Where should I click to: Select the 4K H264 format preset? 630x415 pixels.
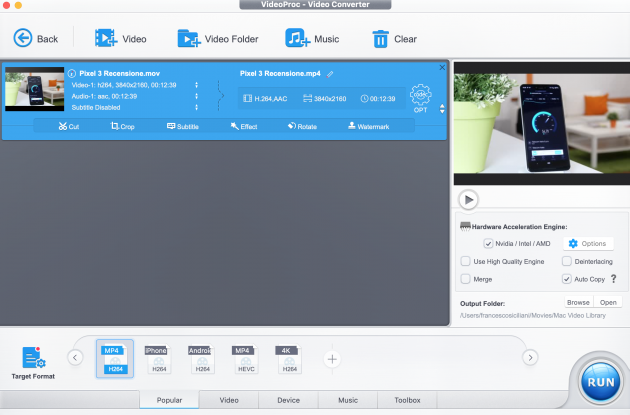pyautogui.click(x=287, y=359)
